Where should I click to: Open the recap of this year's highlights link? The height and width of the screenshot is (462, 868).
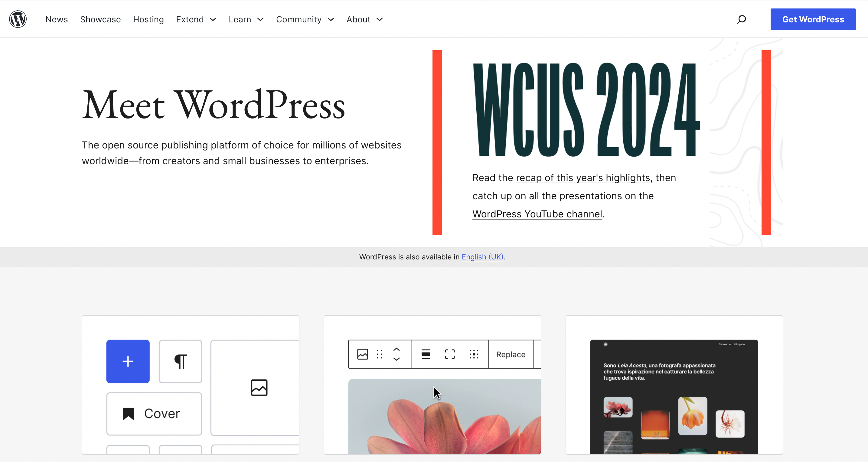(x=582, y=177)
